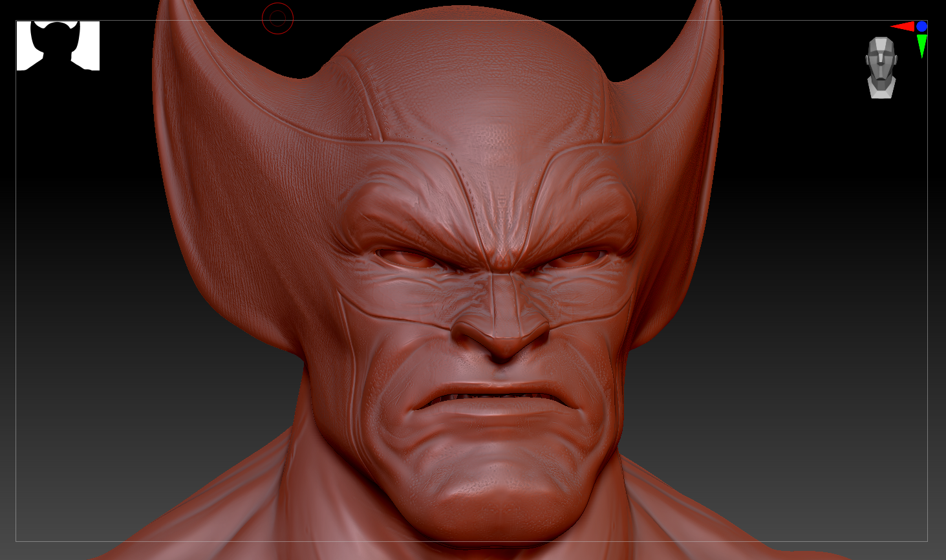This screenshot has height=560, width=946.
Task: Click the green Y-axis cone
Action: 922,46
